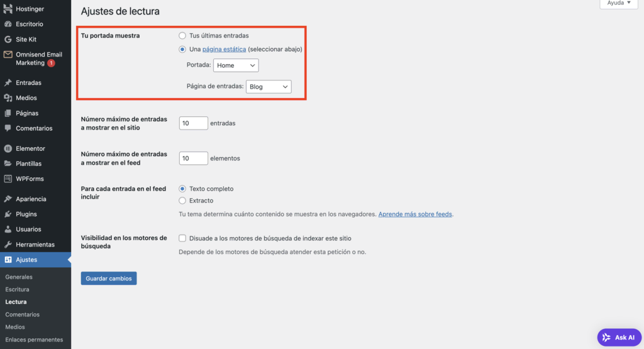Choose 'Extracto' for feed entries
The width and height of the screenshot is (644, 349).
pyautogui.click(x=182, y=201)
